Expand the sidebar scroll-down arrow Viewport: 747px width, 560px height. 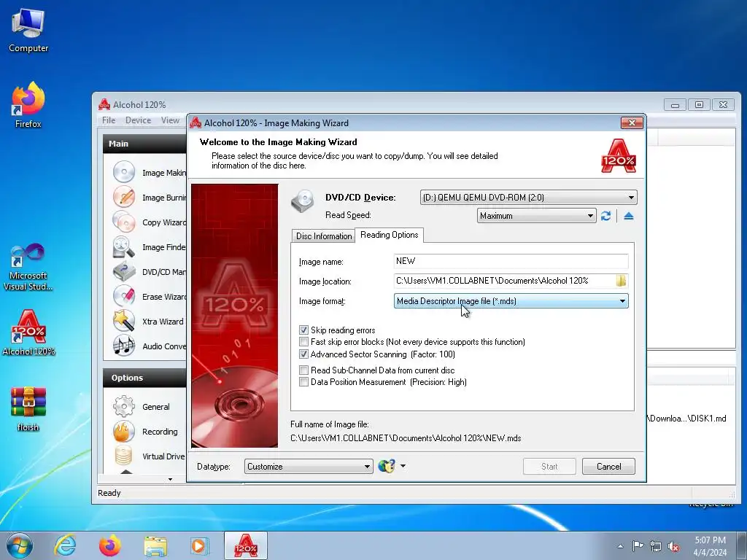170,480
